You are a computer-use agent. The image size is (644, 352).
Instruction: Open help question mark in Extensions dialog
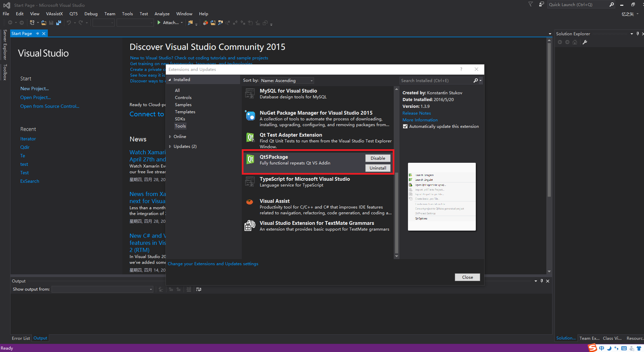click(x=461, y=69)
